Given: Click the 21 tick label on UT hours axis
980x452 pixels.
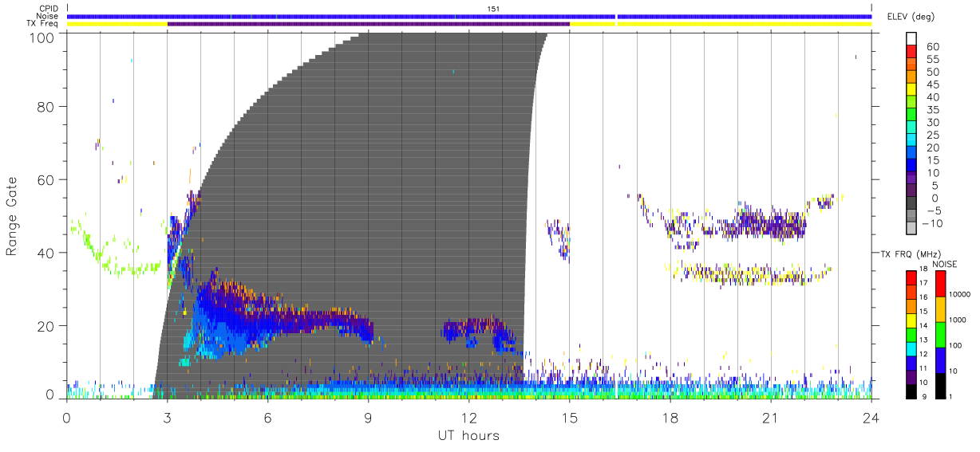Looking at the screenshot, I should [x=771, y=417].
